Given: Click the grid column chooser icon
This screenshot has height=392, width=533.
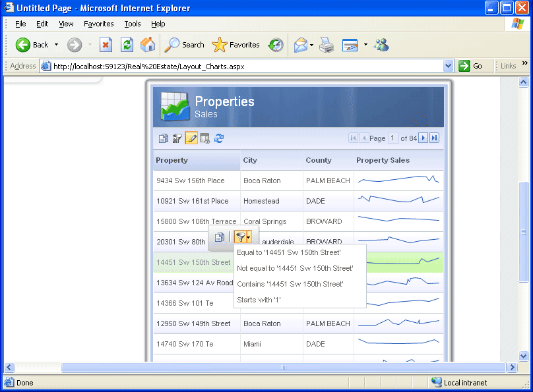Looking at the screenshot, I should (204, 138).
